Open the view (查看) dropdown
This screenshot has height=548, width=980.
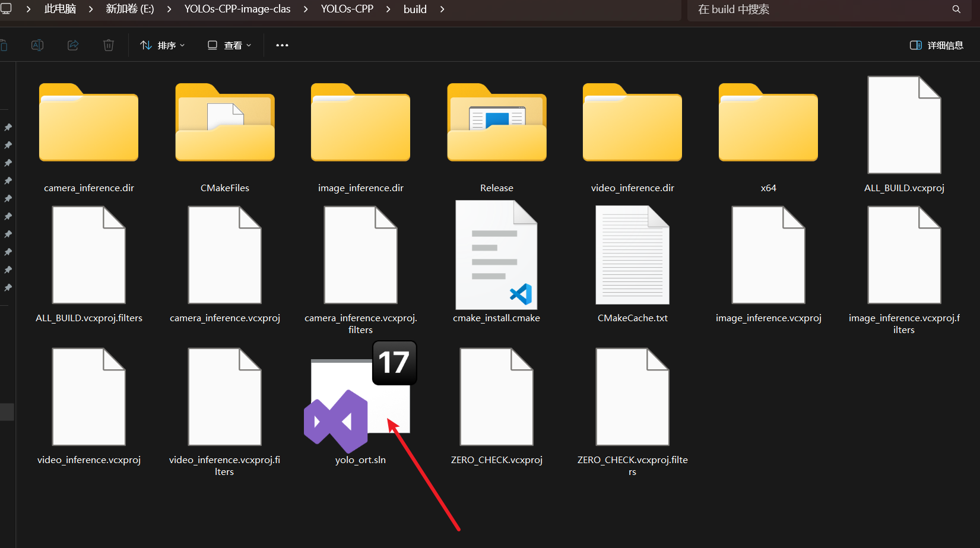[x=229, y=45]
